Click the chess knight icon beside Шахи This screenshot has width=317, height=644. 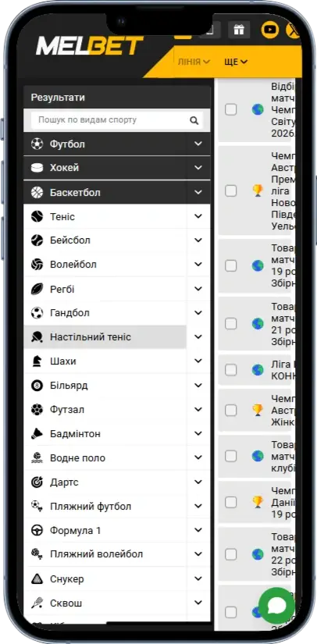[x=37, y=361]
